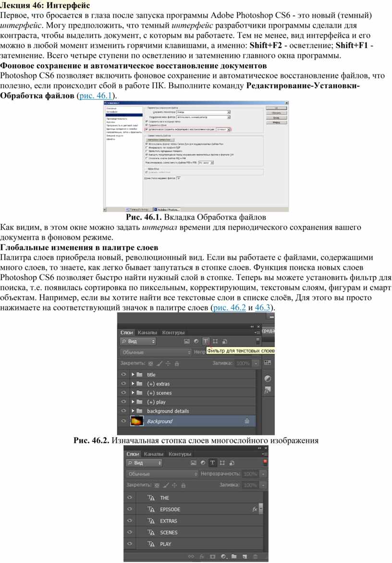Expand the background details layer group

pyautogui.click(x=133, y=411)
